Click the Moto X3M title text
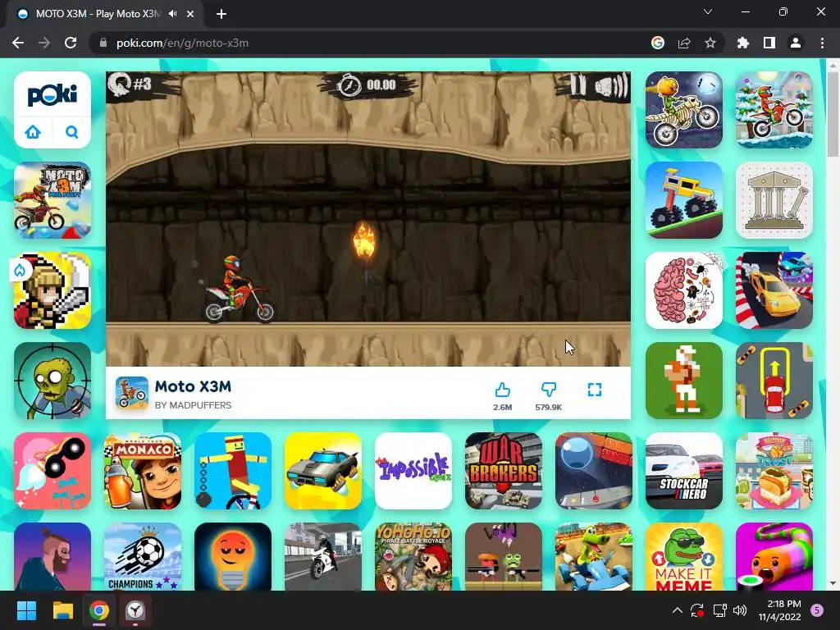The image size is (840, 630). point(193,386)
